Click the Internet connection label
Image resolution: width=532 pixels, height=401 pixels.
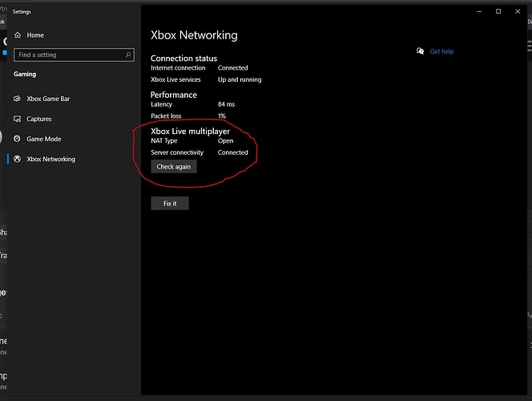(x=178, y=68)
